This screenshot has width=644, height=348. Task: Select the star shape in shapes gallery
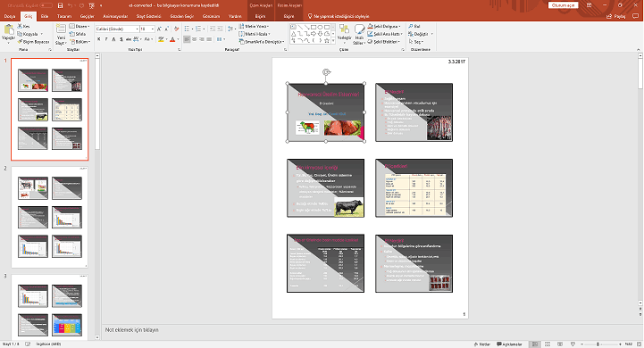pyautogui.click(x=327, y=41)
